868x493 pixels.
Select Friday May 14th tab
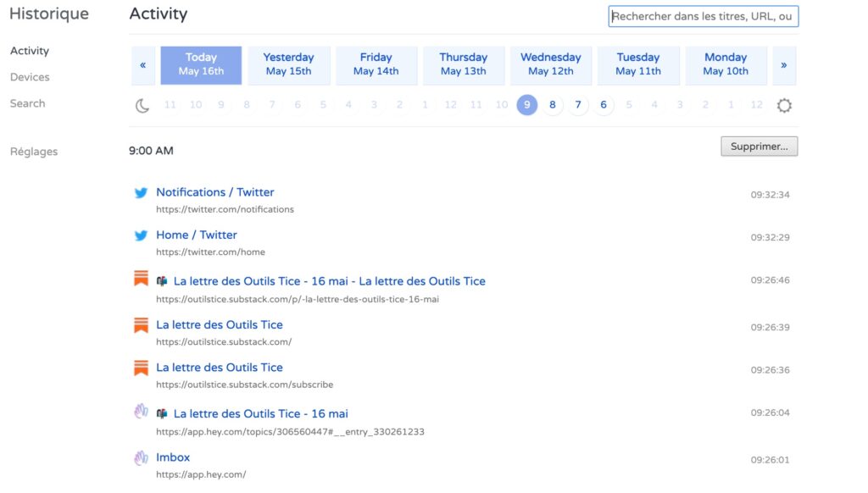(x=376, y=65)
